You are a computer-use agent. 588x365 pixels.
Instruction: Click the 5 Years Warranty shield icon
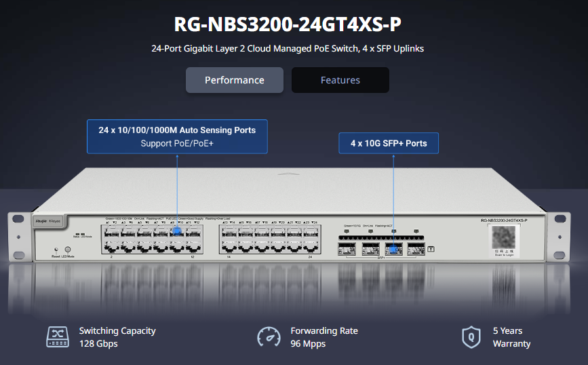pyautogui.click(x=471, y=337)
